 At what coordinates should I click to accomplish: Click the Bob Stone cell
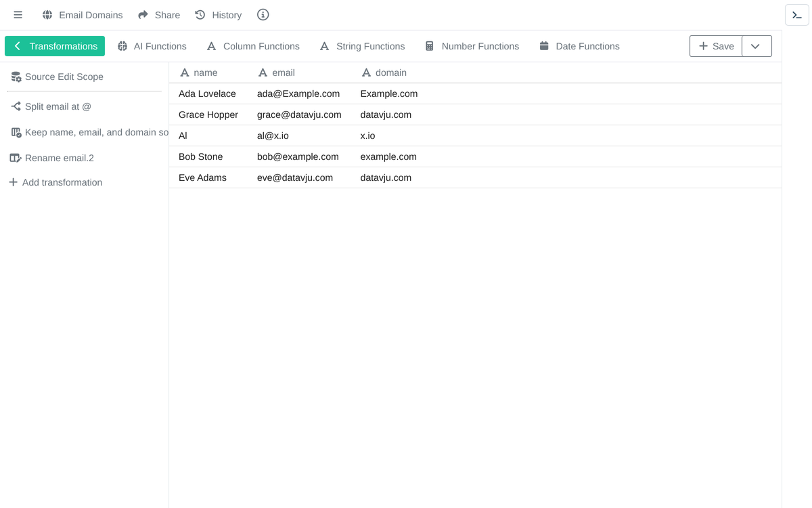point(201,156)
